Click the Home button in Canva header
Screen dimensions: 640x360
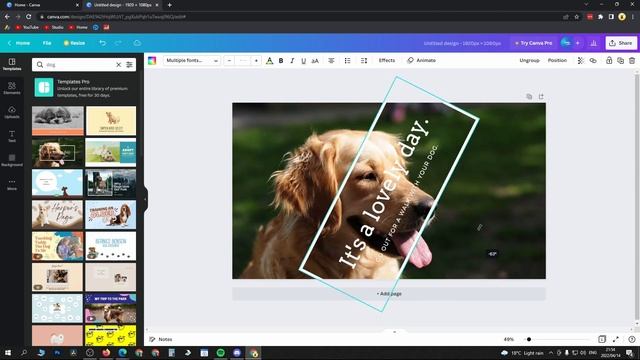point(19,43)
